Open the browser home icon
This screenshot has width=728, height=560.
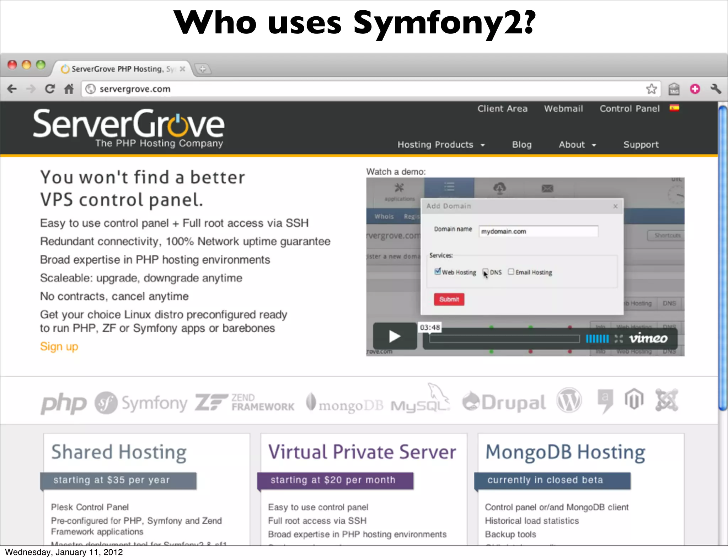pyautogui.click(x=69, y=89)
